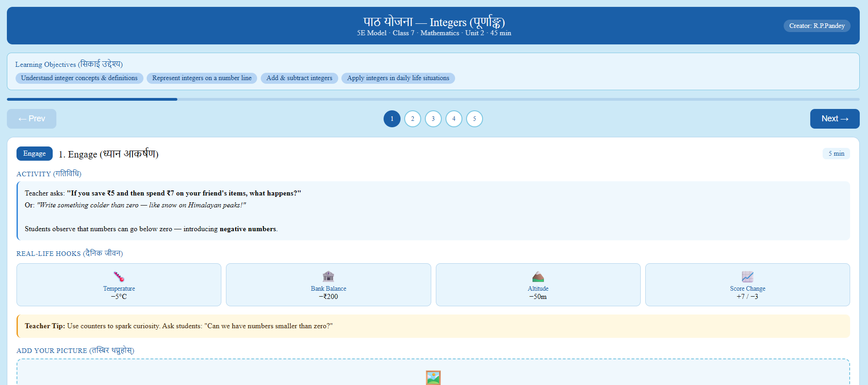
Task: Click the mountain icon on the Altitude card
Action: coord(538,277)
